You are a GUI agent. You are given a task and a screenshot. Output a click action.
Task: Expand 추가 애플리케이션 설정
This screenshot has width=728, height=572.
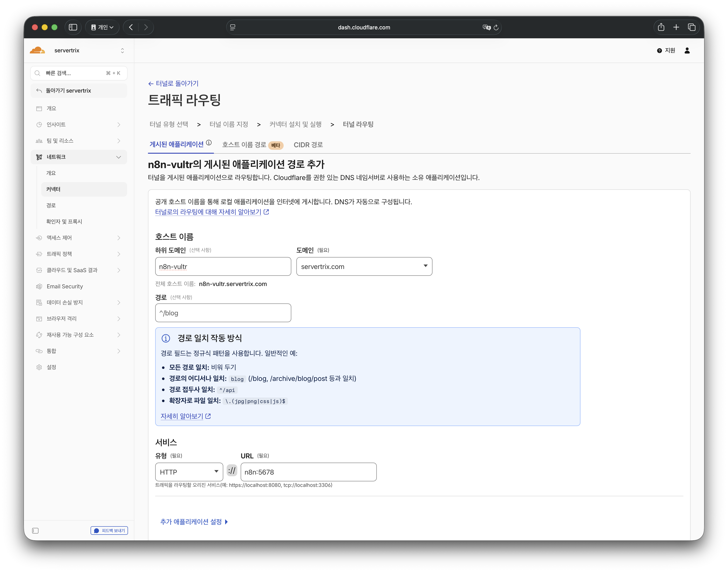(194, 522)
